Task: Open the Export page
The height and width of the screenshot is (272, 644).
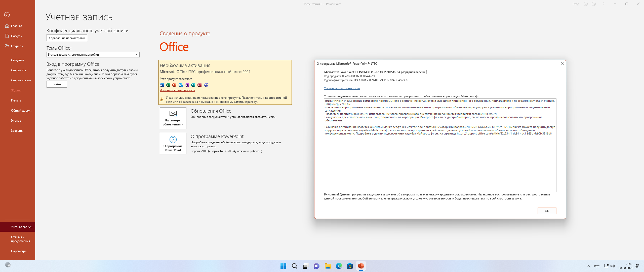Action: (x=18, y=121)
